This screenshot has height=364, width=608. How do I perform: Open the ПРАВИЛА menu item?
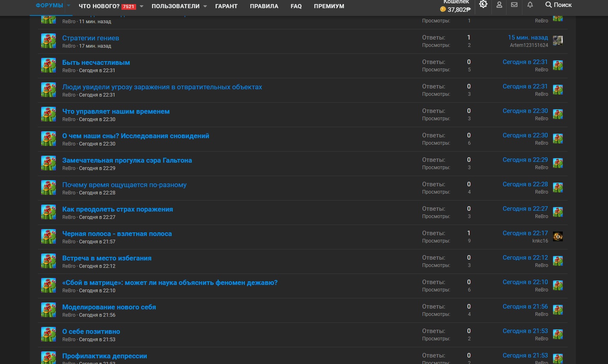pyautogui.click(x=264, y=6)
